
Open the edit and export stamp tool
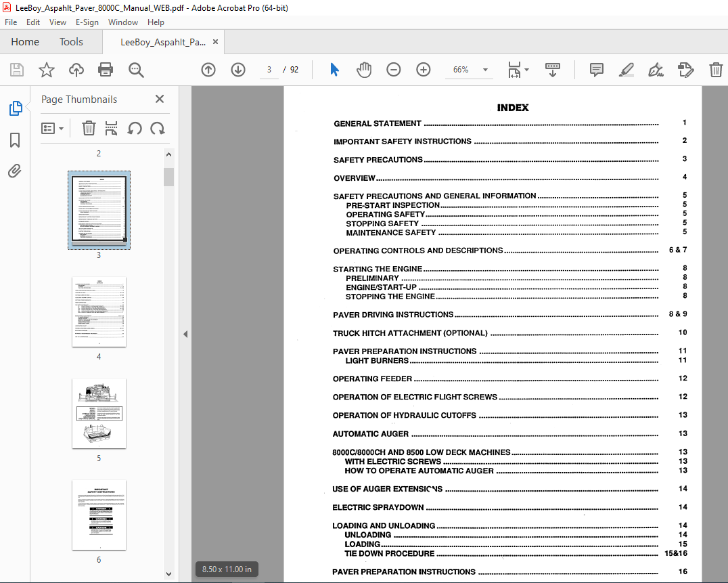pos(686,70)
